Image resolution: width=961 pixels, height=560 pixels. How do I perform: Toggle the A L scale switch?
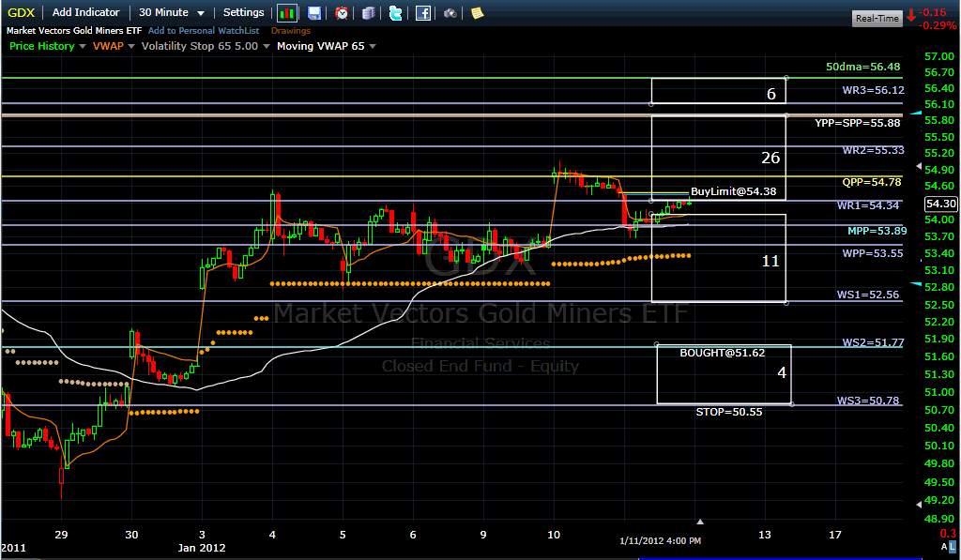[948, 545]
